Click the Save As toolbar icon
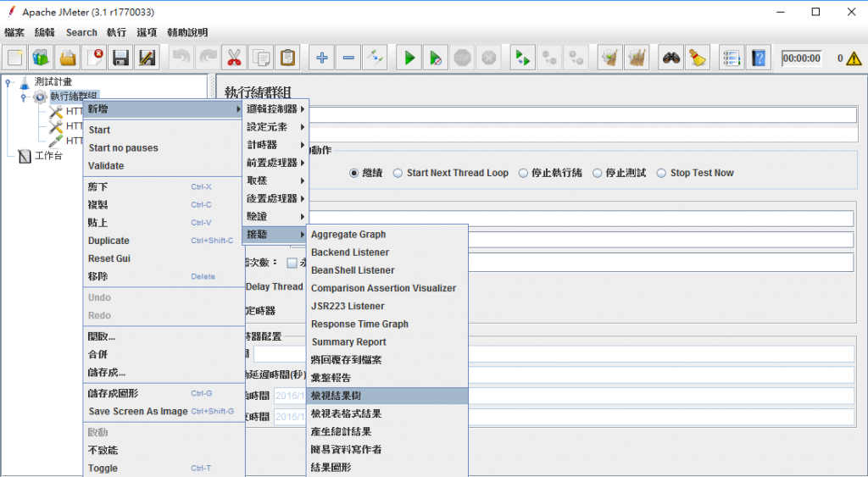Screen dimensions: 868x477 tap(147, 58)
